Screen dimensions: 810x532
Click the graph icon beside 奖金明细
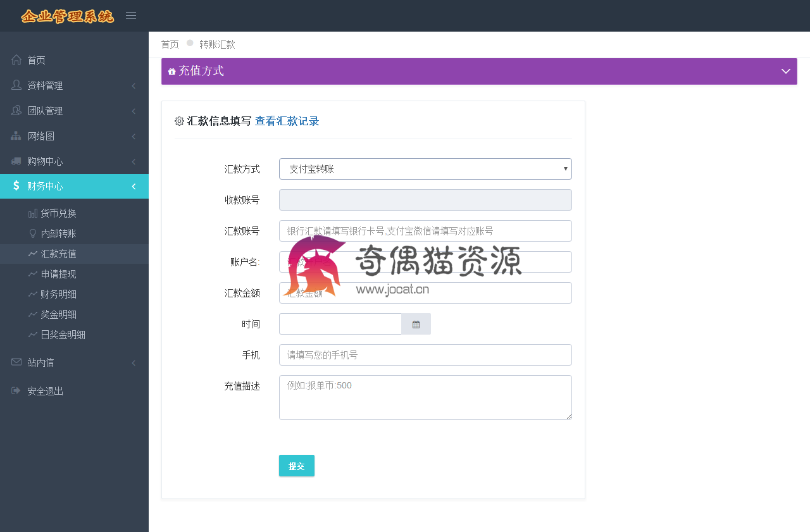tap(33, 314)
